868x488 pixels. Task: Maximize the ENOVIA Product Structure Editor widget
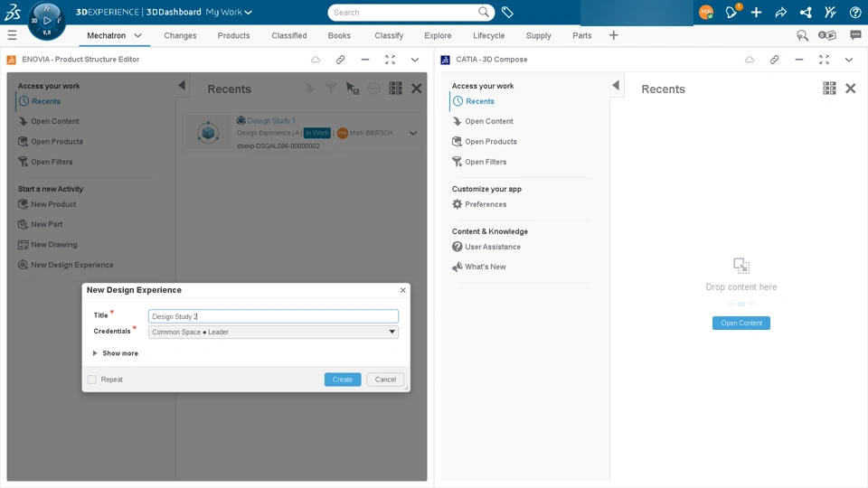[391, 60]
